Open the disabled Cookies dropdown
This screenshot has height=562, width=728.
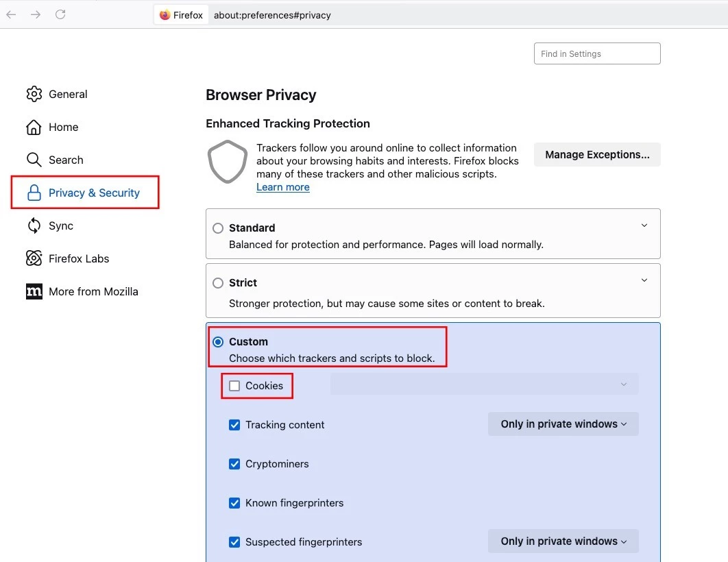[x=484, y=384]
